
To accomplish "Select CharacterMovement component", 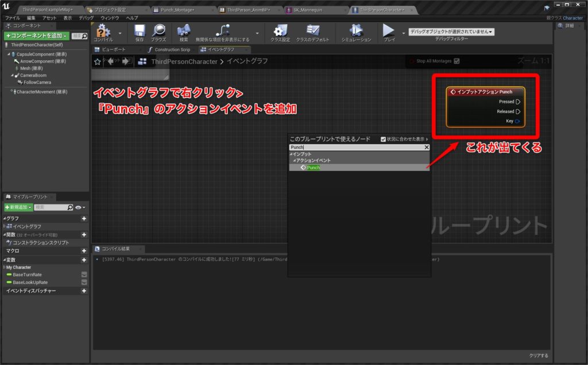I will click(41, 92).
